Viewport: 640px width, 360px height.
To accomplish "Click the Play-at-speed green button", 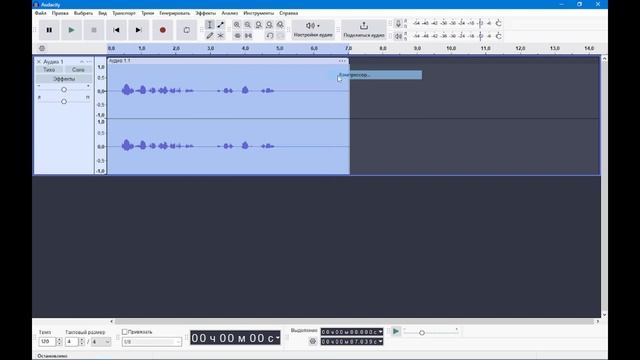I will pyautogui.click(x=396, y=331).
